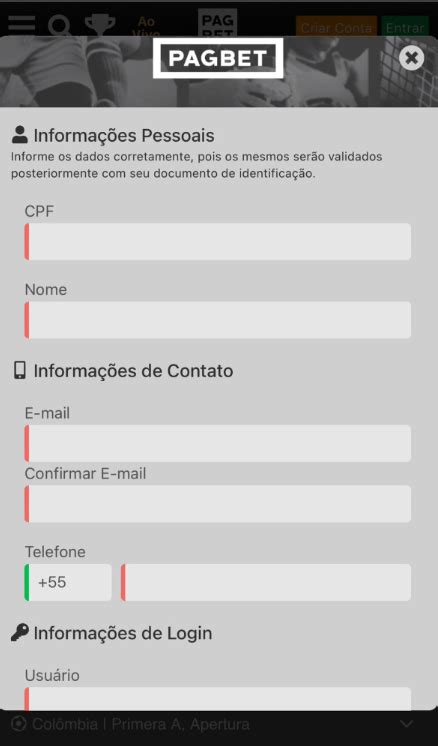
Task: Tap the search magnifier icon
Action: coord(59,26)
